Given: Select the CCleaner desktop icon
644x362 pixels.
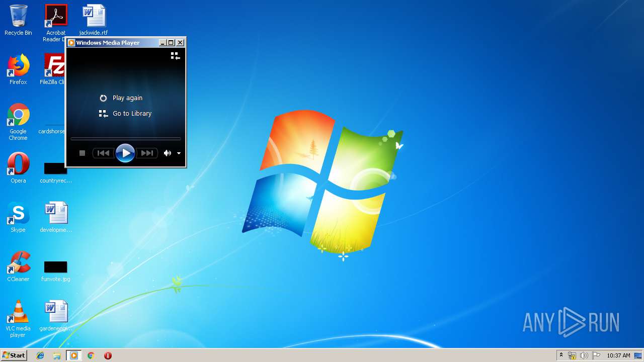Looking at the screenshot, I should pos(18,266).
